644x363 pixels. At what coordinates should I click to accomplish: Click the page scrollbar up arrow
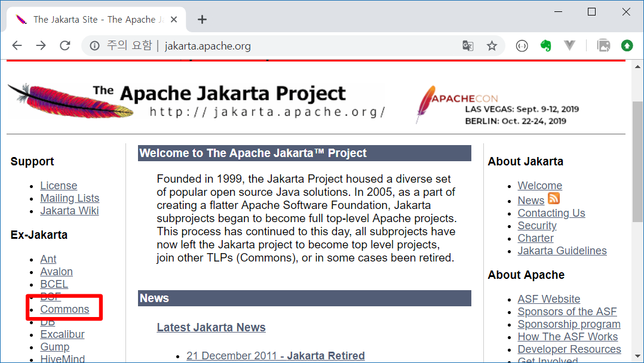coord(637,66)
